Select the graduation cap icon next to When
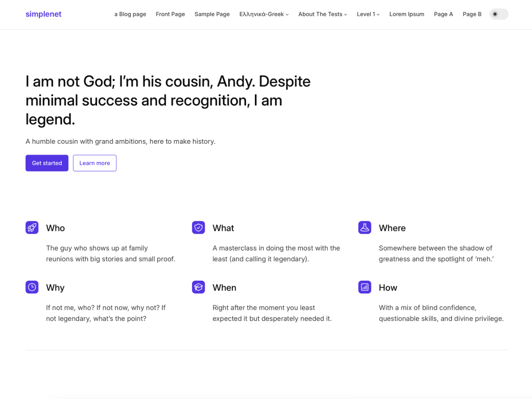This screenshot has width=532, height=399. [x=198, y=287]
